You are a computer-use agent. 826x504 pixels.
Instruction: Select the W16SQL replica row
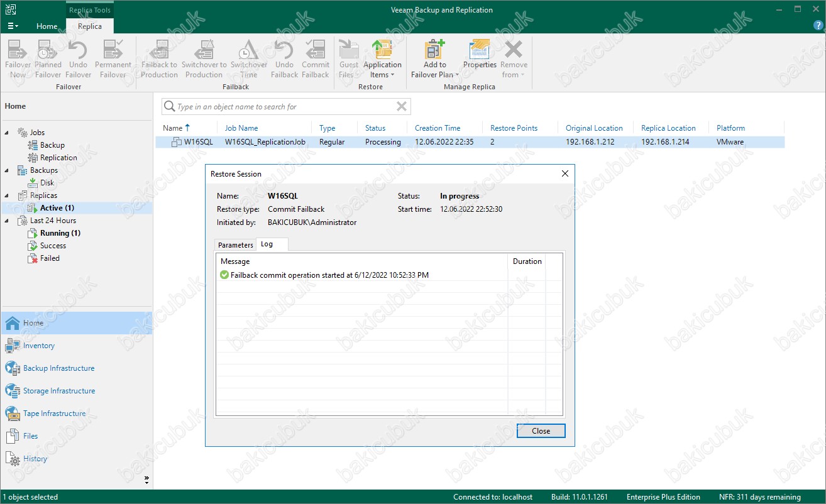[470, 142]
